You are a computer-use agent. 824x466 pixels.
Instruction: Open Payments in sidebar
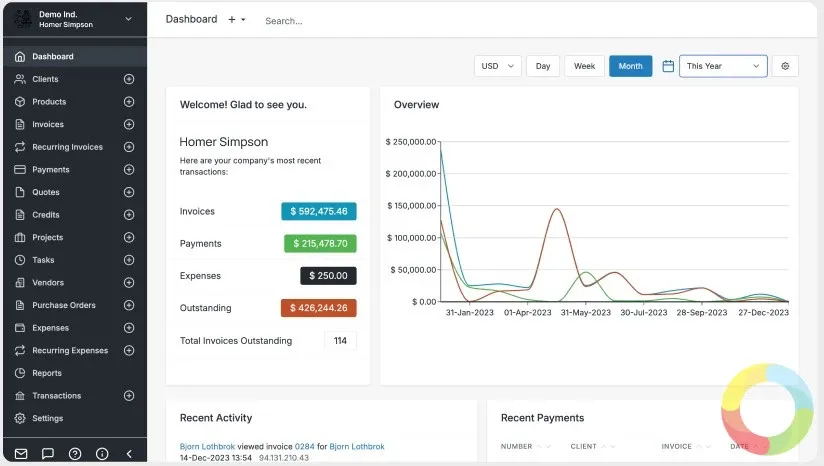point(50,170)
